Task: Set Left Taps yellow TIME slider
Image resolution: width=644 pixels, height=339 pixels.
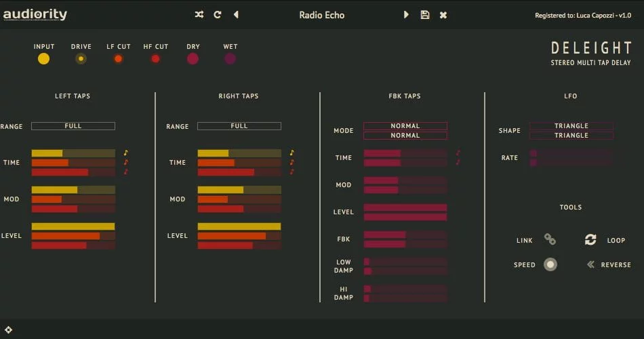Action: pyautogui.click(x=73, y=153)
